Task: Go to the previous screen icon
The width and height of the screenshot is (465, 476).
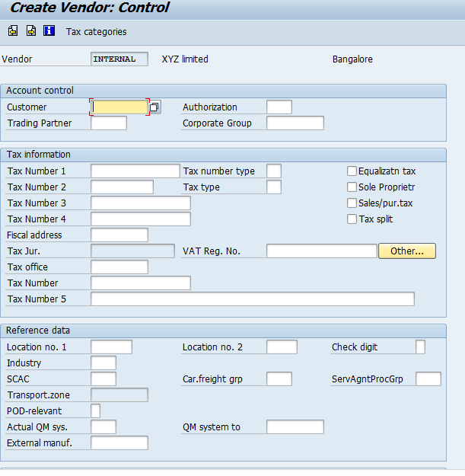Action: tap(13, 30)
